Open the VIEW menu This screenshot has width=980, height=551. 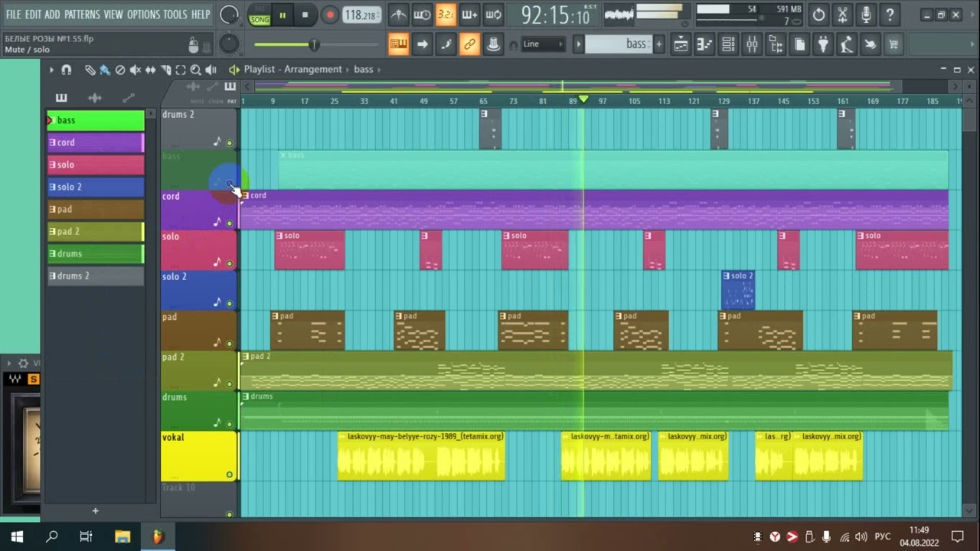[113, 15]
